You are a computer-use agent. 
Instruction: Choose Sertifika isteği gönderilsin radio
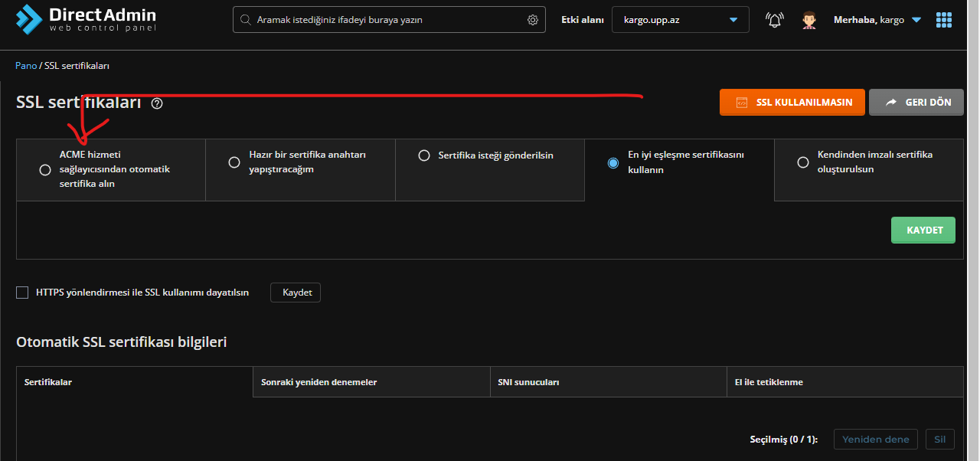click(423, 155)
